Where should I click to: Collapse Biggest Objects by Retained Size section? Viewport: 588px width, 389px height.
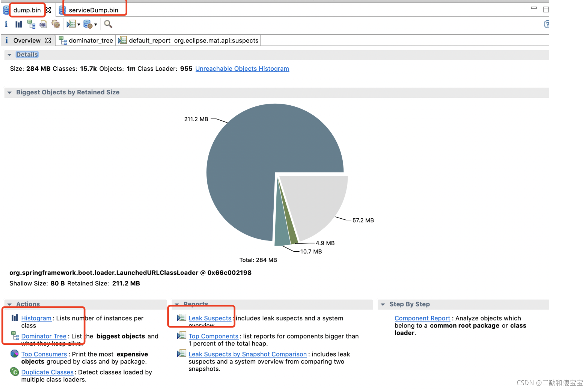pos(9,92)
